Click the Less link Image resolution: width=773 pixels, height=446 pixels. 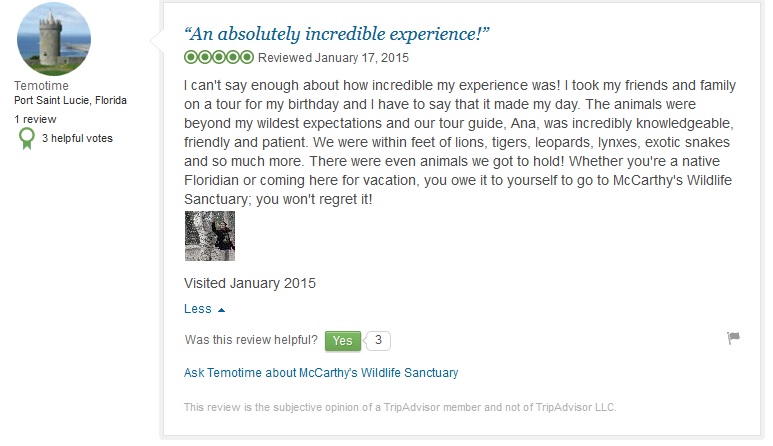point(198,309)
